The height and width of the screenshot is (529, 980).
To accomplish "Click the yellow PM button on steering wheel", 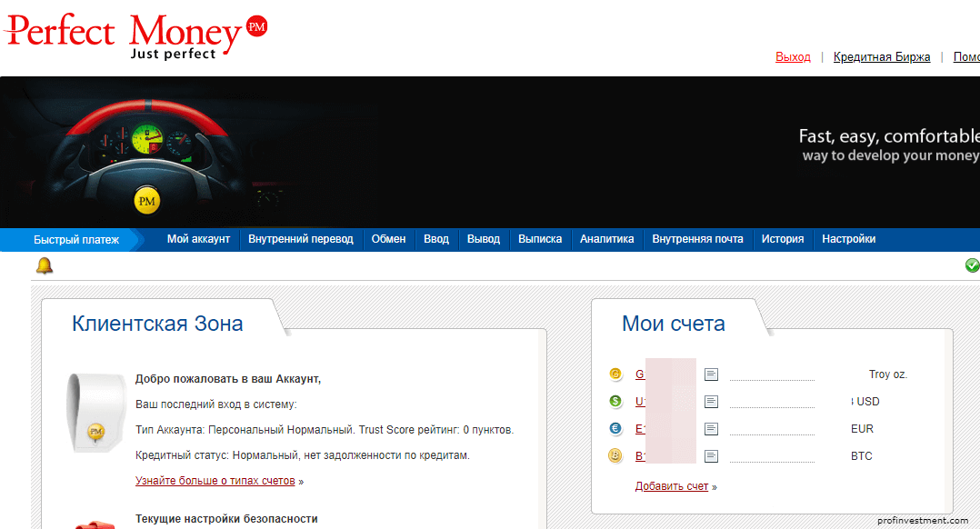I will pos(147,201).
